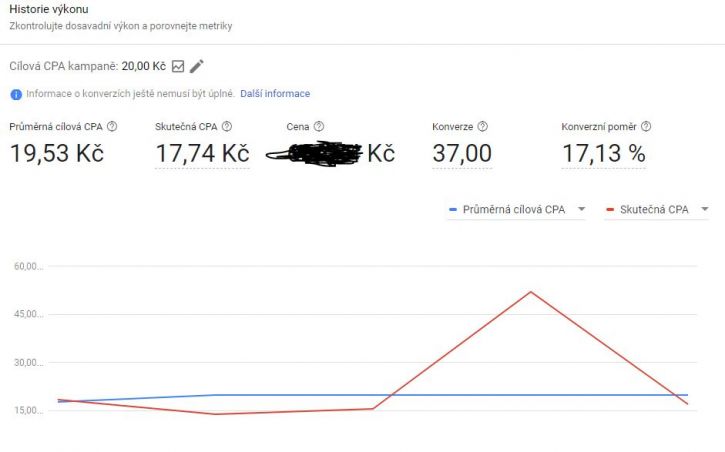Edit target CPA with the pencil icon
The width and height of the screenshot is (725, 452).
pyautogui.click(x=197, y=67)
